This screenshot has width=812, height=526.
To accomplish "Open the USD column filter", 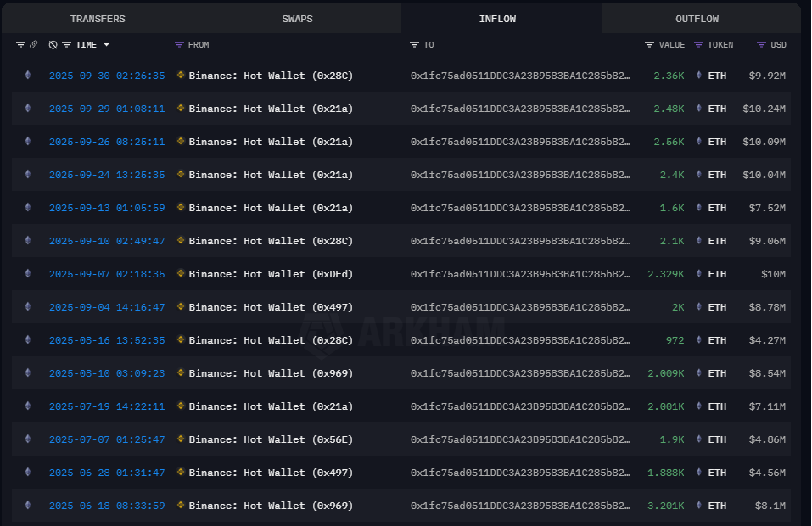I will [x=761, y=45].
